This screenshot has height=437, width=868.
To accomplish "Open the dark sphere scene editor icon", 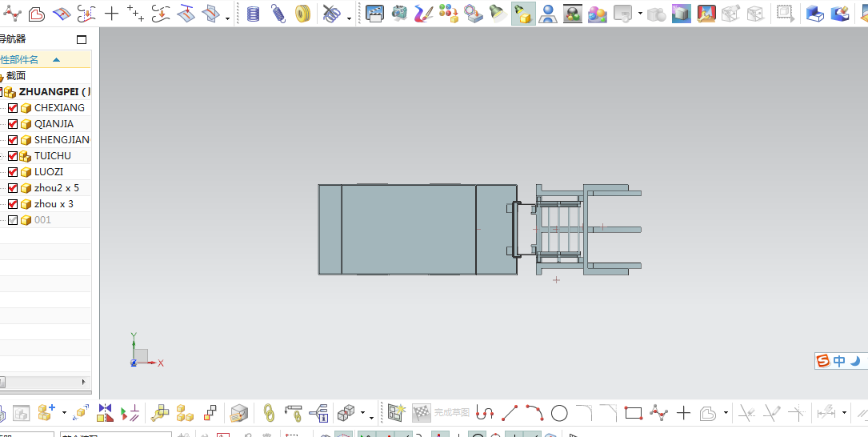I will (x=572, y=14).
